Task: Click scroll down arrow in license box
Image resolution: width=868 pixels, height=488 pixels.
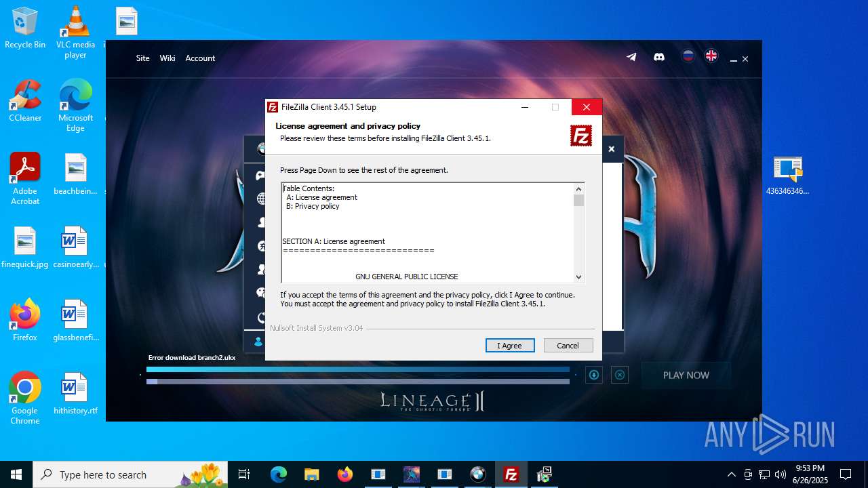Action: coord(578,277)
